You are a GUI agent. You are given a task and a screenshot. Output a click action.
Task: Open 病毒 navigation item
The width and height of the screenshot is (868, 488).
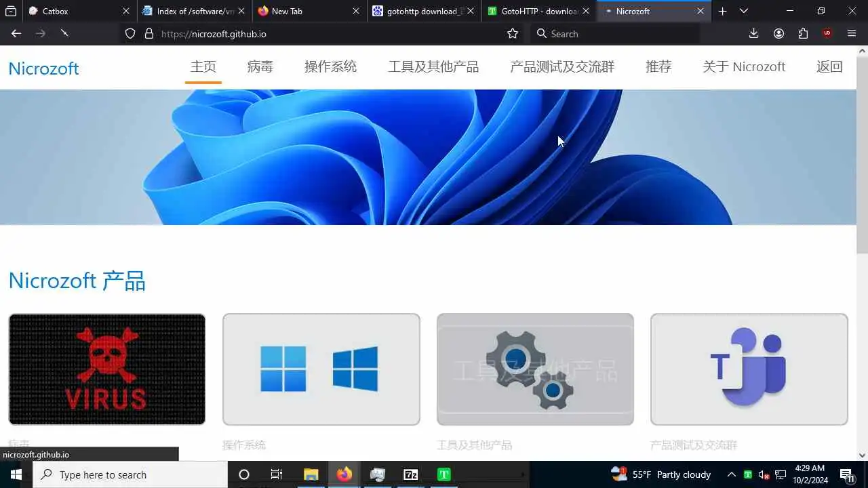click(x=260, y=66)
